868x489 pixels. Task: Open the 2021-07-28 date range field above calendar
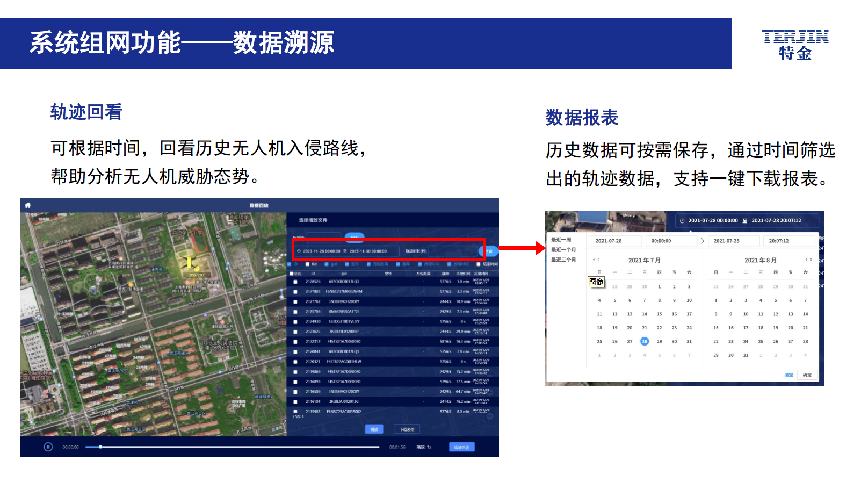pos(747,220)
